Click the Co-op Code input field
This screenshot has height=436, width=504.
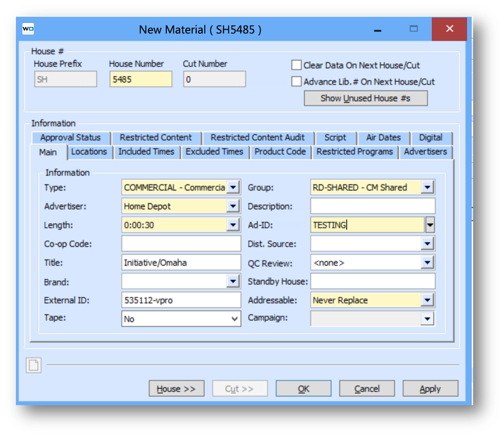click(x=181, y=244)
